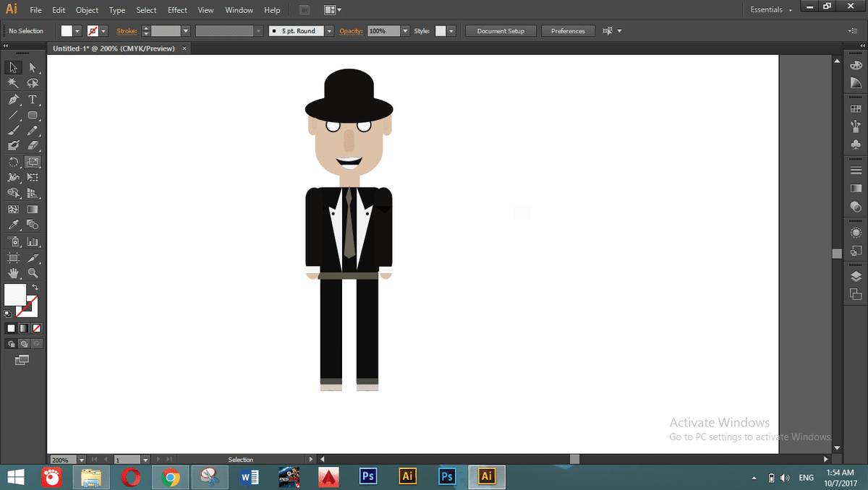Open the Photoshop taskbar app
Viewport: 868px width, 490px height.
click(368, 477)
